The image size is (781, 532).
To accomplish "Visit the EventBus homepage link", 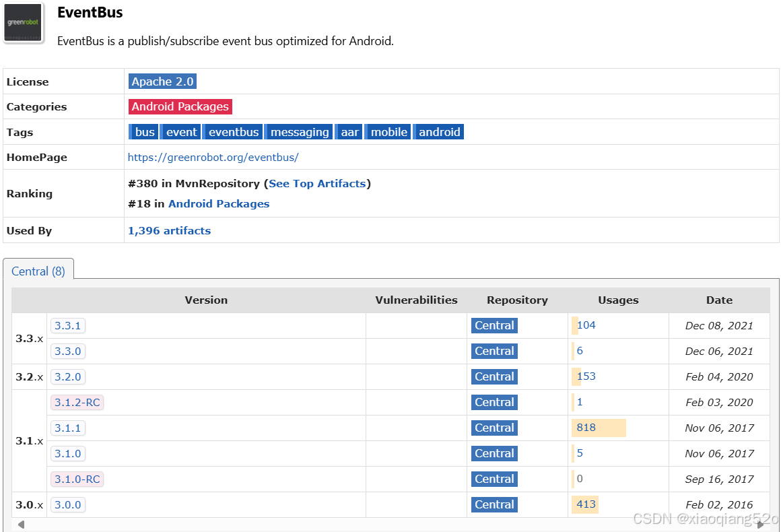I will [x=213, y=157].
